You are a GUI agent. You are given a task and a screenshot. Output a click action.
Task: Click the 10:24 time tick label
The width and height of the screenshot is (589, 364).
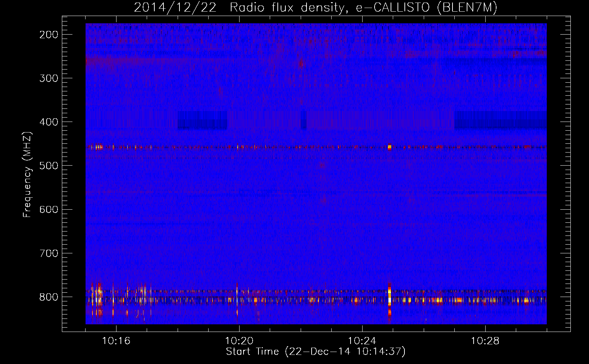click(x=362, y=341)
